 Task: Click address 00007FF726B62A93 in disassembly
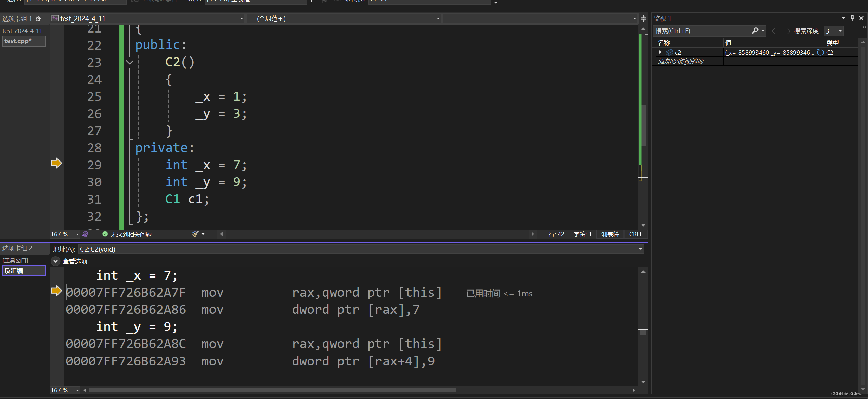tap(126, 361)
